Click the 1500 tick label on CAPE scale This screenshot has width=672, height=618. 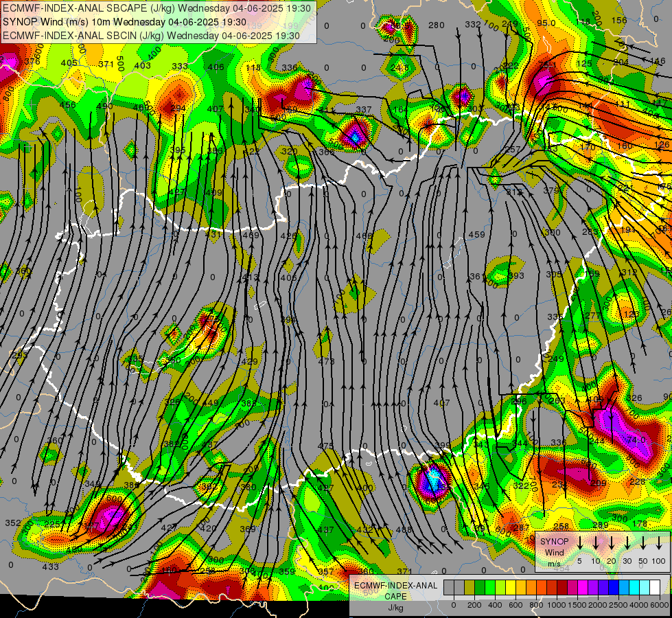577,605
